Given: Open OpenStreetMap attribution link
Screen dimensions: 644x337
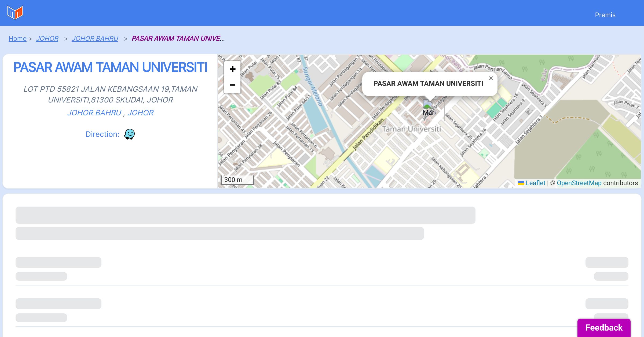Looking at the screenshot, I should click(x=579, y=183).
